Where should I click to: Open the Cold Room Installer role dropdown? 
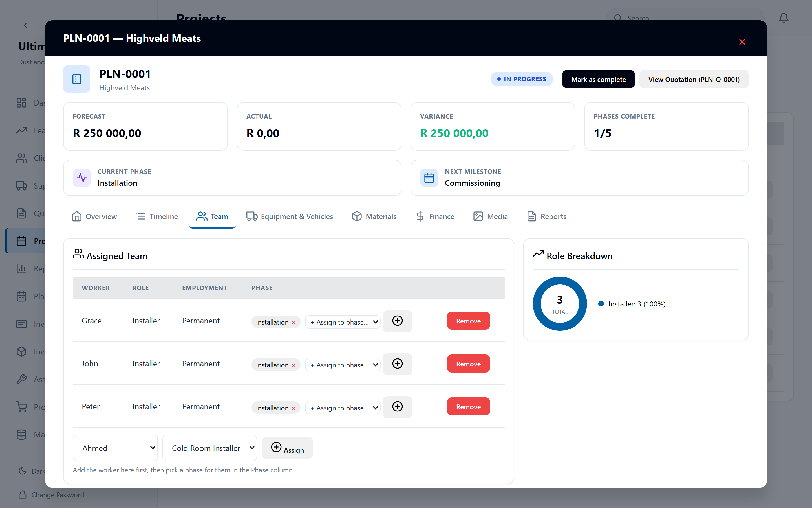point(210,448)
